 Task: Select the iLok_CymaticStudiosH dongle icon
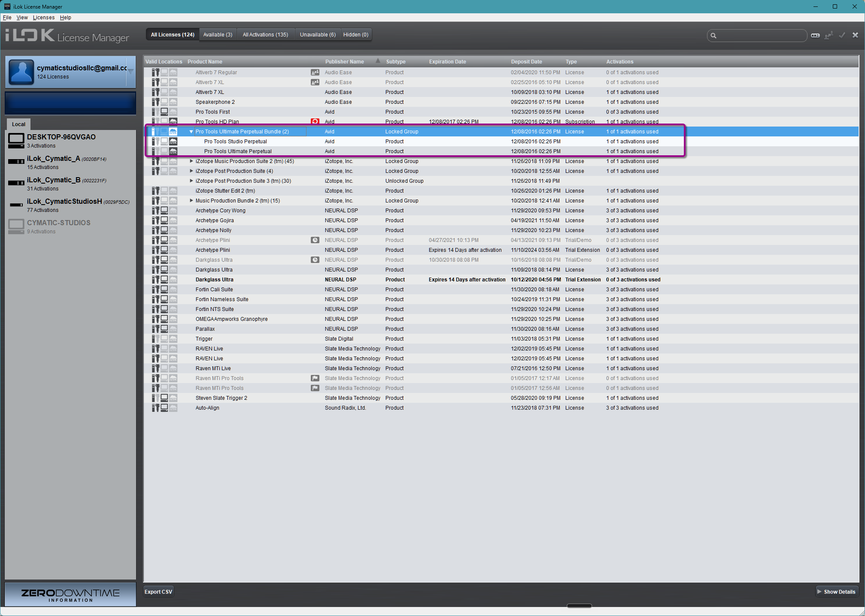pyautogui.click(x=16, y=205)
